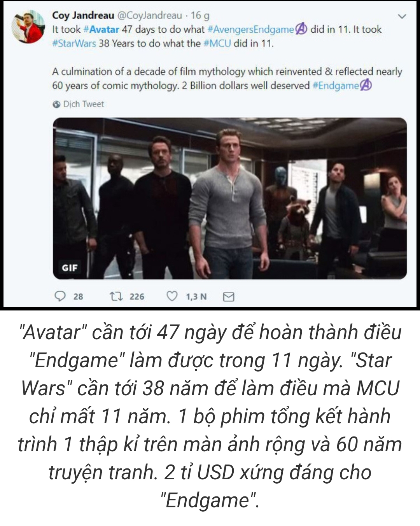Open the #AvengersEndgame hashtag
This screenshot has width=420, height=526.
tap(251, 30)
